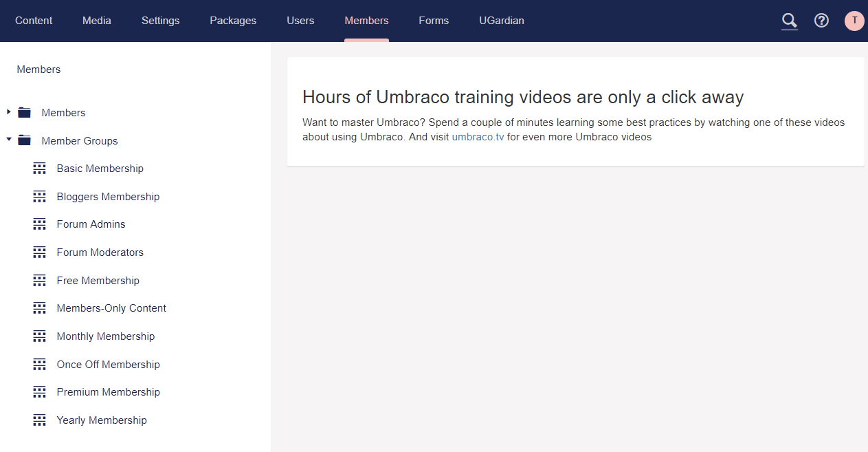Viewport: 868px width, 452px height.
Task: Select the Member Groups tree item label
Action: click(x=80, y=141)
